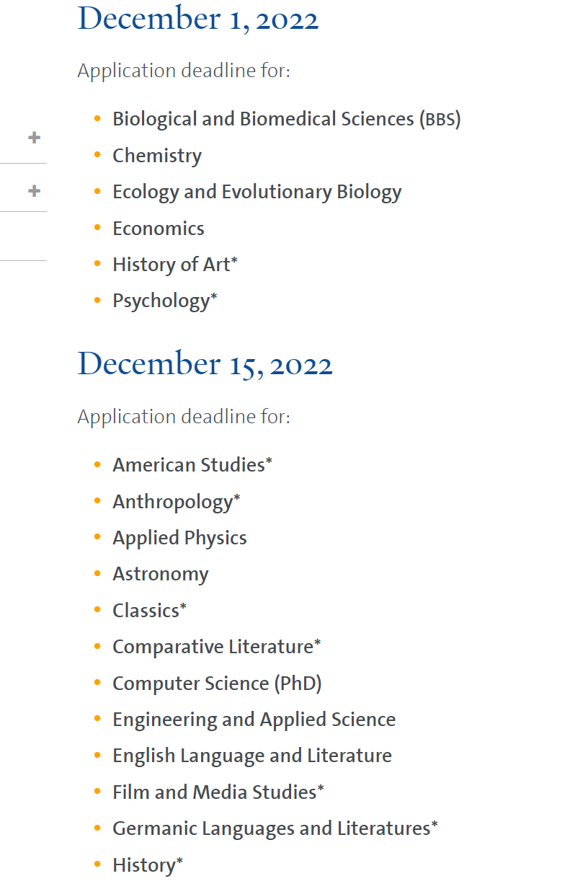This screenshot has width=588, height=889.
Task: Select American Studies entry
Action: point(192,465)
